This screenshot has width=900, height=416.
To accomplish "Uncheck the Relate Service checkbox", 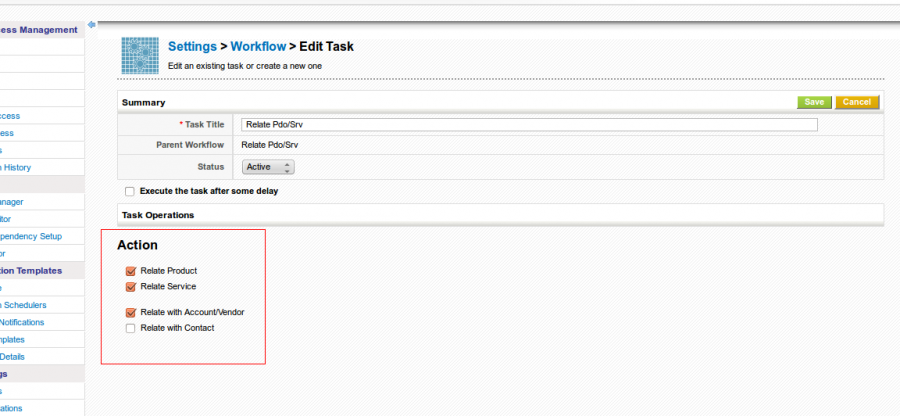I will (130, 287).
